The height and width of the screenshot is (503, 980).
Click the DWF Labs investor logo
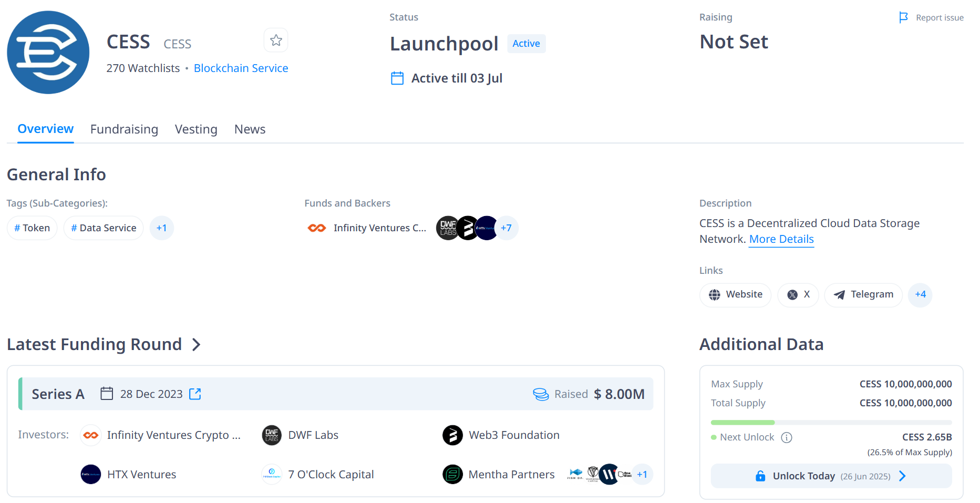point(272,435)
